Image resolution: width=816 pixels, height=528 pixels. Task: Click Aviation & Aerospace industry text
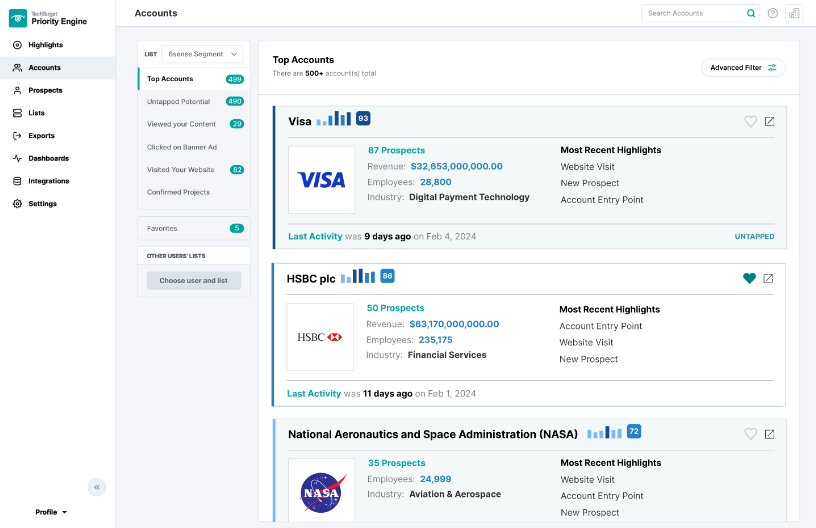[x=455, y=494]
